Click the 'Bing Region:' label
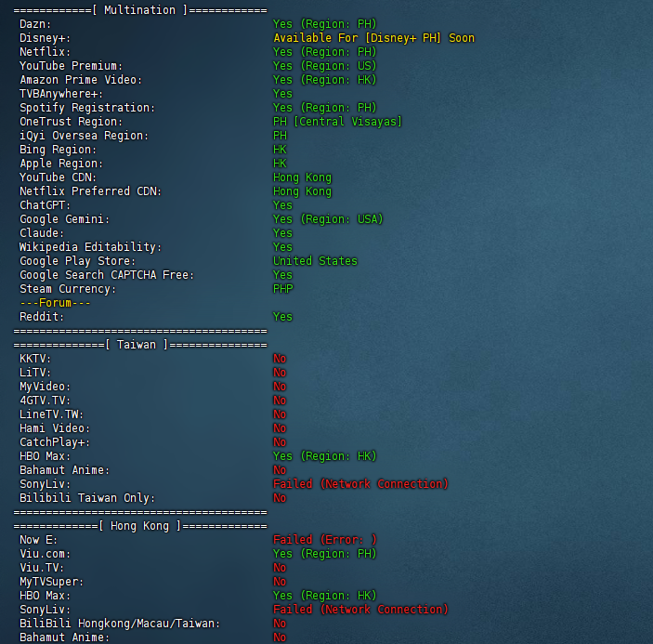 point(58,150)
